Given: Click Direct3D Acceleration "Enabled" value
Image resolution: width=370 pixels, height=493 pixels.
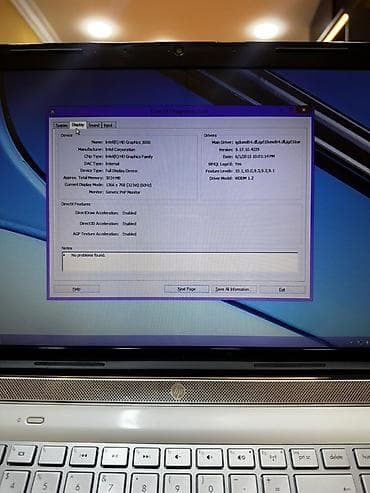Looking at the screenshot, I should 129,224.
